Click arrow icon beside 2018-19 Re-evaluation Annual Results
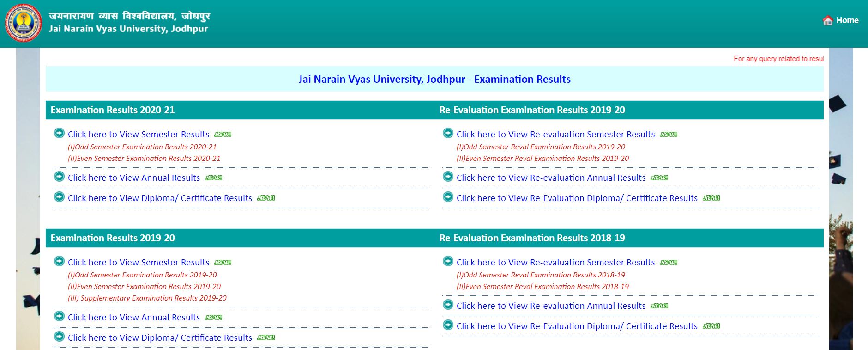The image size is (868, 350). tap(448, 305)
